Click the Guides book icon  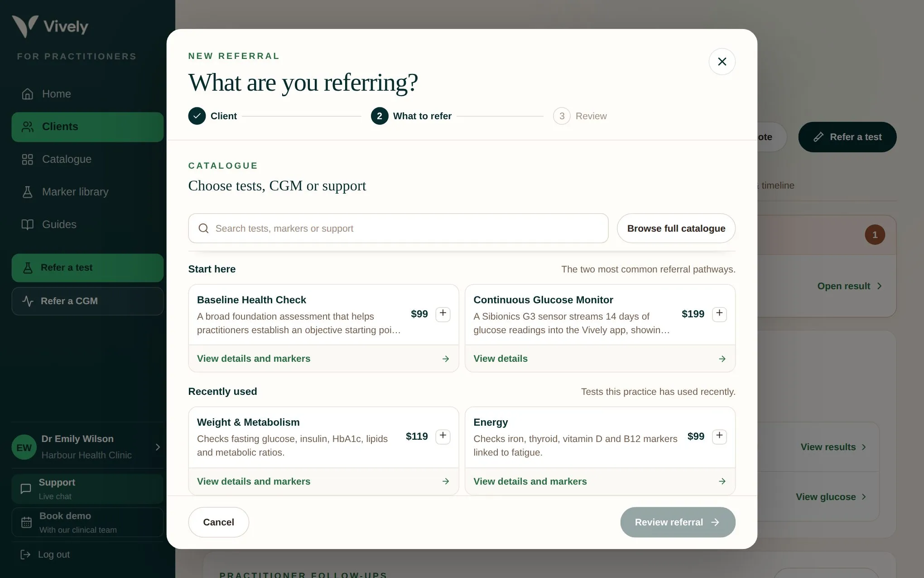28,224
